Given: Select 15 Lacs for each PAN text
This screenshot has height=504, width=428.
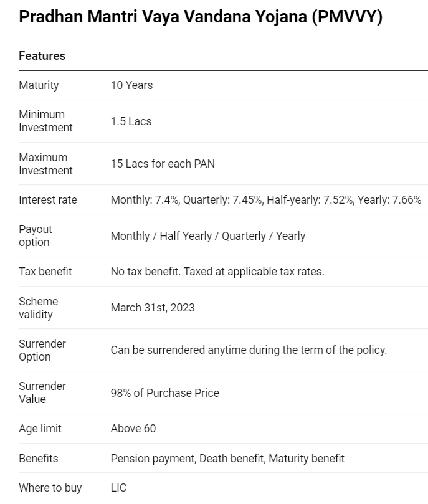Looking at the screenshot, I should pos(163,164).
